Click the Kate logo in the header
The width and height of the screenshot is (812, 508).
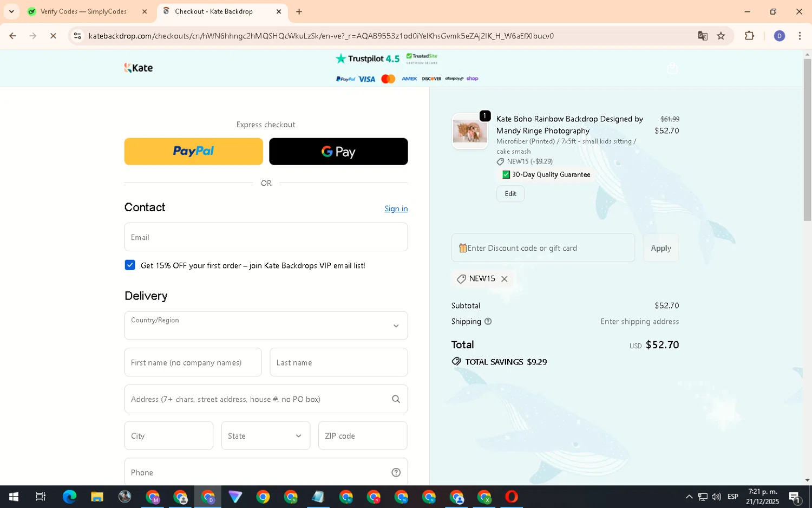pyautogui.click(x=139, y=68)
